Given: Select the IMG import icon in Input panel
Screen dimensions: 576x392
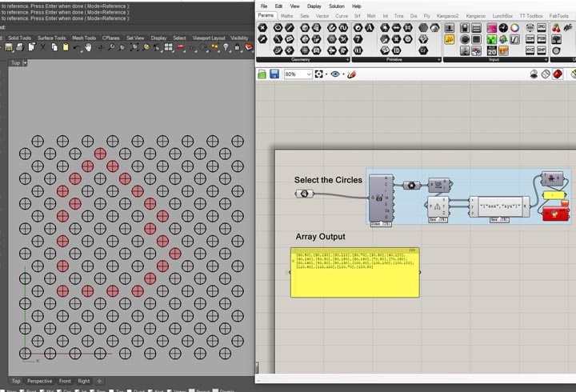Looking at the screenshot, I should point(542,27).
